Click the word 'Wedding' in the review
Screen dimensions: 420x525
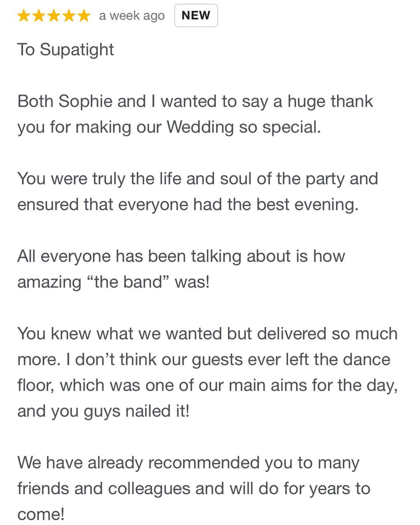tap(200, 127)
